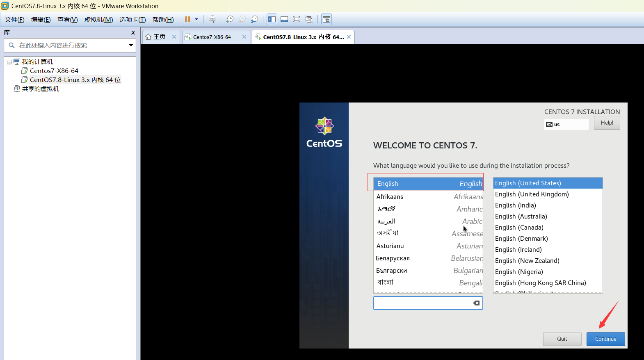Open the 编辑(E) menu
This screenshot has width=644, height=360.
[41, 20]
